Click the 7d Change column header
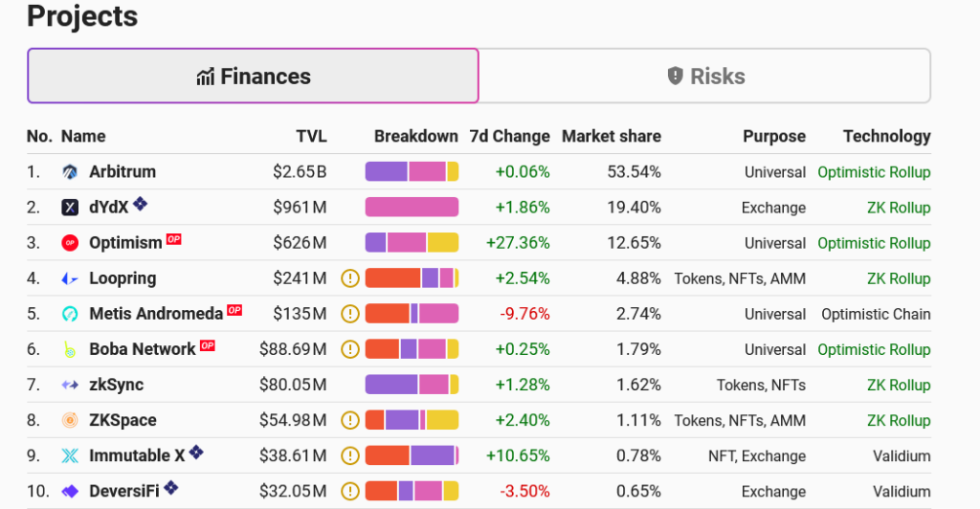Screen dimensions: 980x509 point(509,136)
